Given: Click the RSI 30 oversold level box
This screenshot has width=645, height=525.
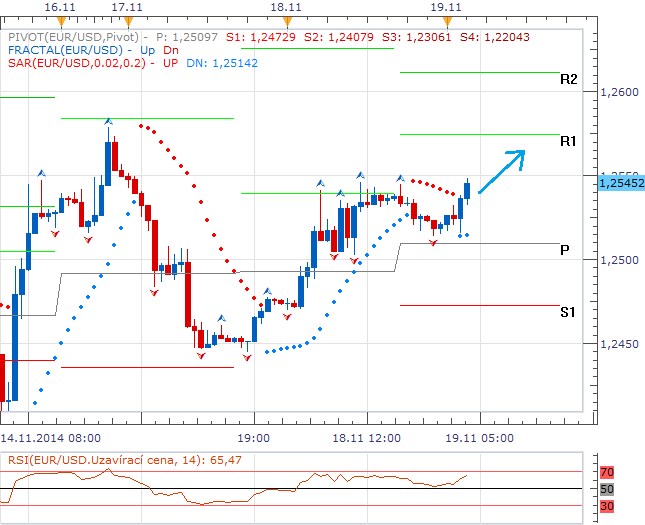Looking at the screenshot, I should 606,506.
